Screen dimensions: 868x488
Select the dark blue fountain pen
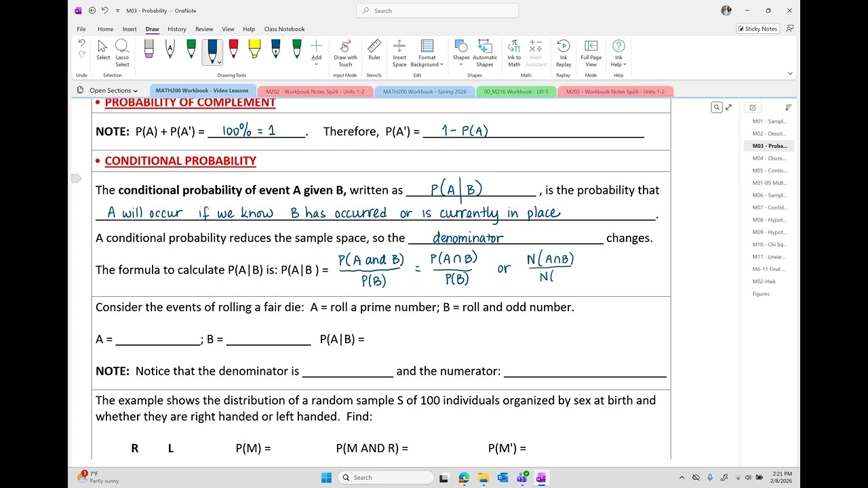coord(275,49)
